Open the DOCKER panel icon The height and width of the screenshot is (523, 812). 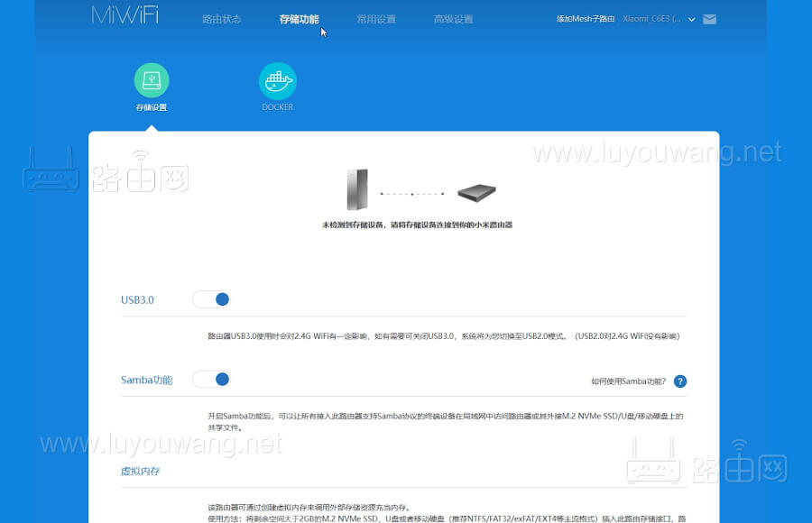[277, 79]
